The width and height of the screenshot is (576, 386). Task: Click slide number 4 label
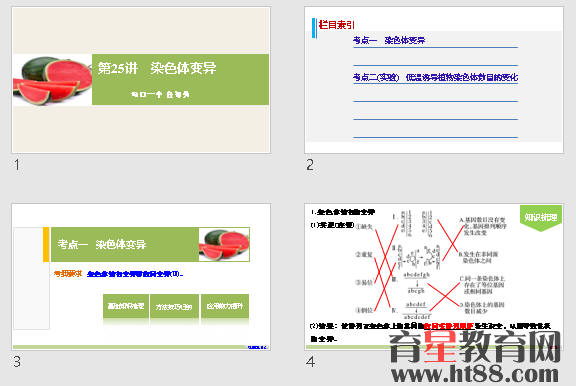(x=310, y=362)
